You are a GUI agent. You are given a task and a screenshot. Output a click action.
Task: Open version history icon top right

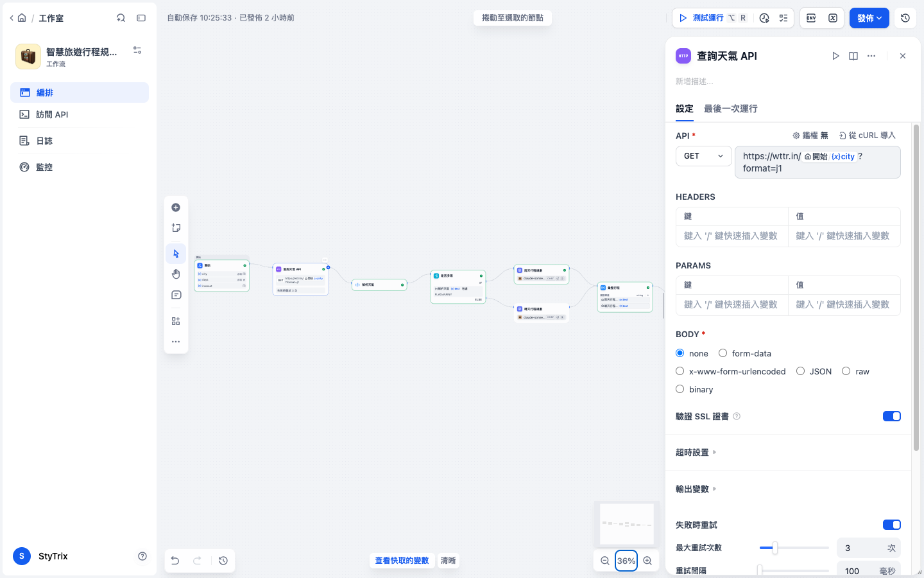pyautogui.click(x=905, y=18)
